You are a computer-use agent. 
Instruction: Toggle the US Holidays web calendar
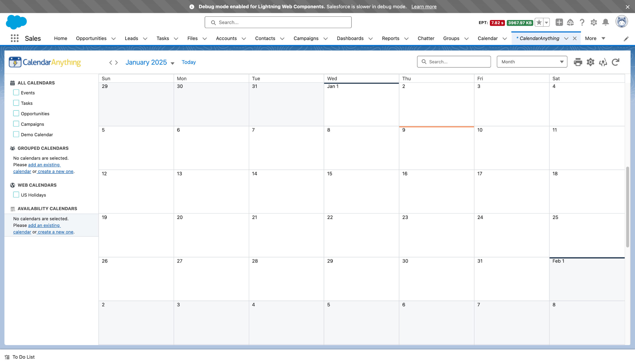16,195
